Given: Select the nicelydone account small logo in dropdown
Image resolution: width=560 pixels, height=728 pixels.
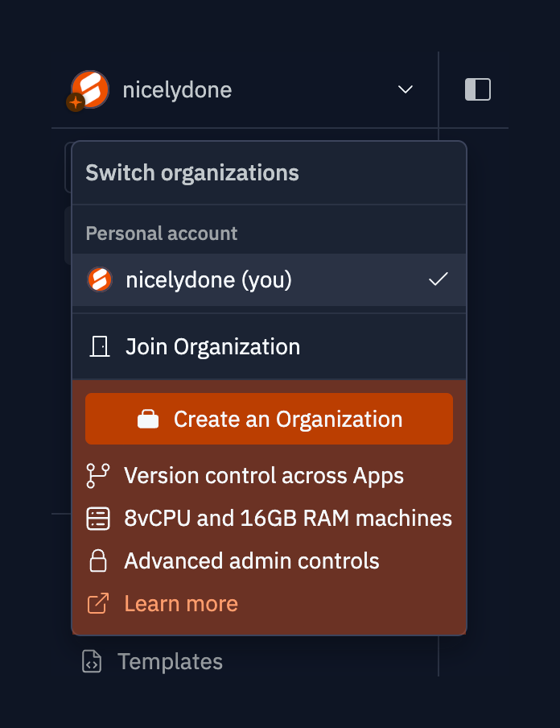Looking at the screenshot, I should [x=99, y=279].
